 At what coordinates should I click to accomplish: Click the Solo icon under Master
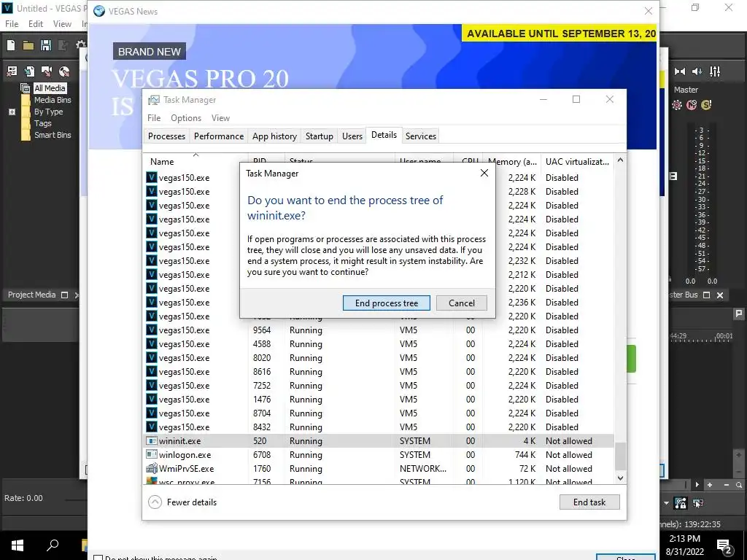click(706, 105)
